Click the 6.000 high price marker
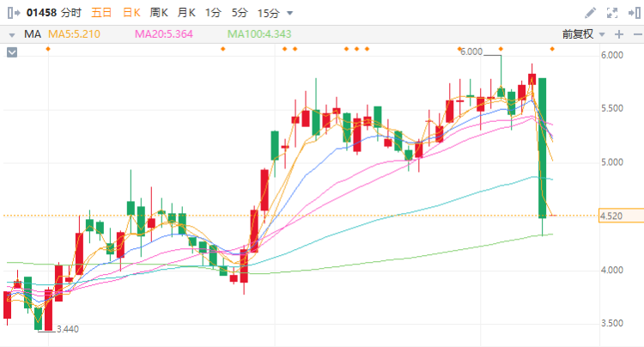This screenshot has height=347, width=644. (x=471, y=52)
